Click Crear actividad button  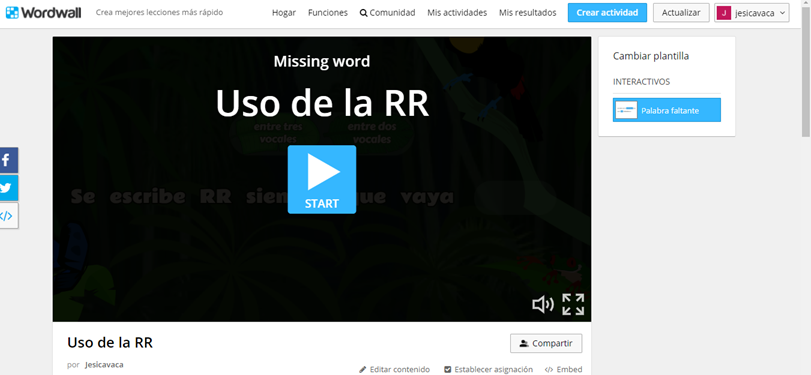pyautogui.click(x=607, y=13)
